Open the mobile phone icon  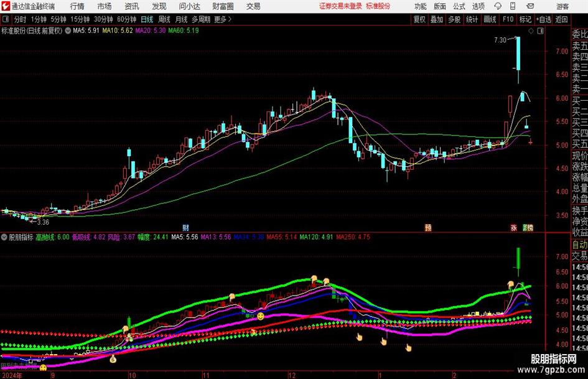pos(513,6)
